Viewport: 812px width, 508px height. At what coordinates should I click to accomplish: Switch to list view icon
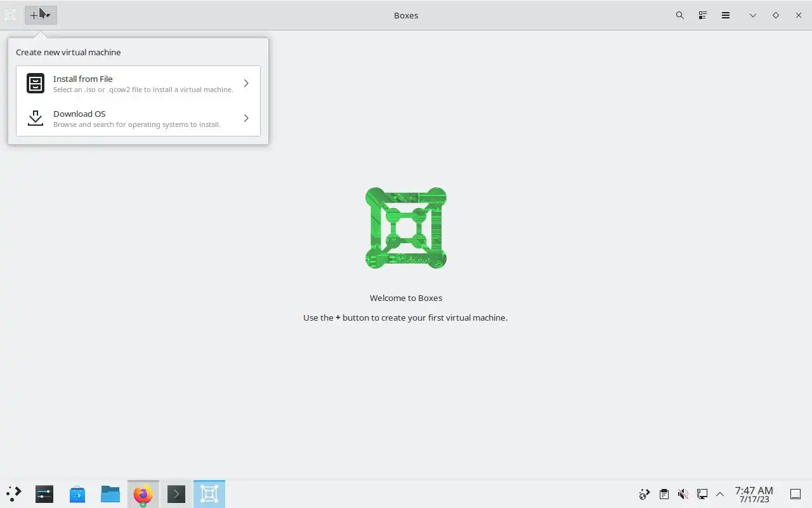click(x=703, y=15)
